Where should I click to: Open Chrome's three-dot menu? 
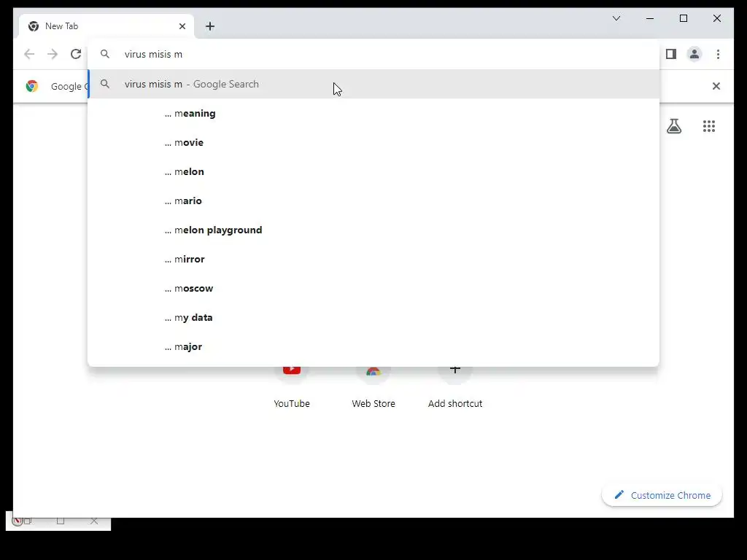(x=718, y=54)
